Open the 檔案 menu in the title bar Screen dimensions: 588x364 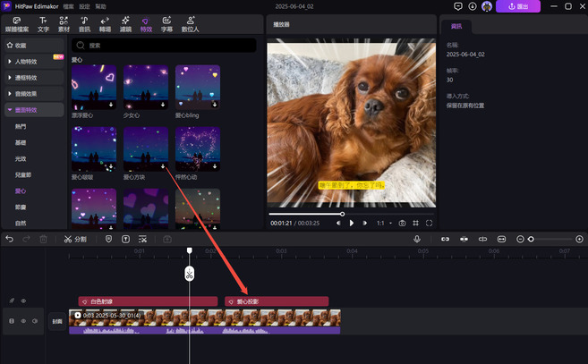[68, 6]
